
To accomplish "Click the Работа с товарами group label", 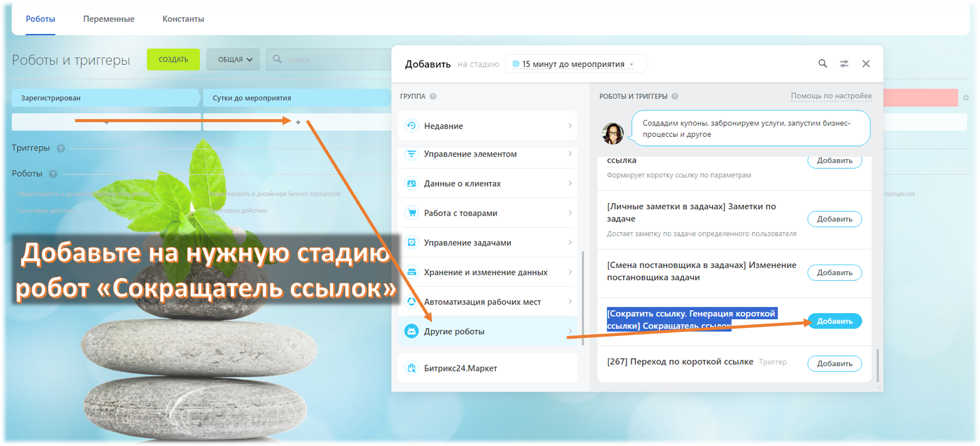I will (460, 213).
